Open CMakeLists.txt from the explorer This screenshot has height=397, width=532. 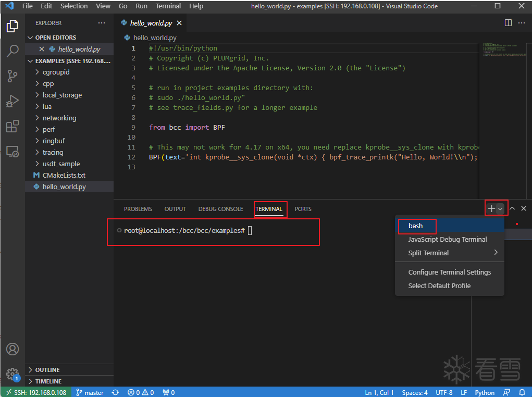64,175
